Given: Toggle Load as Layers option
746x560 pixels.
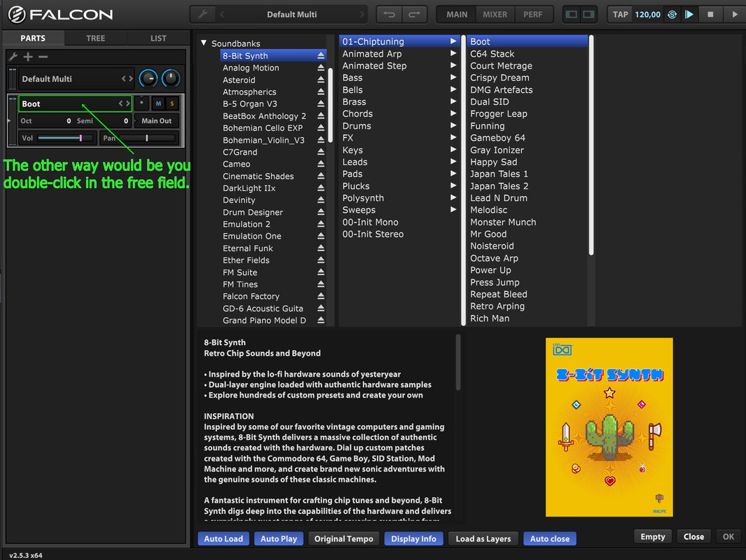Looking at the screenshot, I should click(x=483, y=538).
